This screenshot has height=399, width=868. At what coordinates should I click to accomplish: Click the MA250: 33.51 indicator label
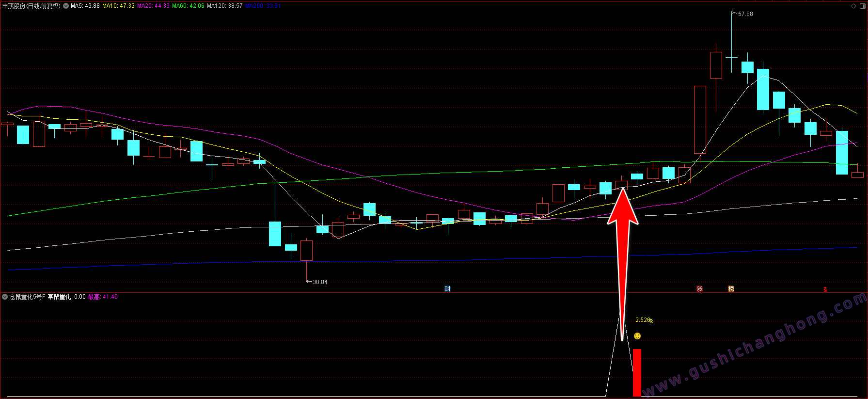(263, 6)
